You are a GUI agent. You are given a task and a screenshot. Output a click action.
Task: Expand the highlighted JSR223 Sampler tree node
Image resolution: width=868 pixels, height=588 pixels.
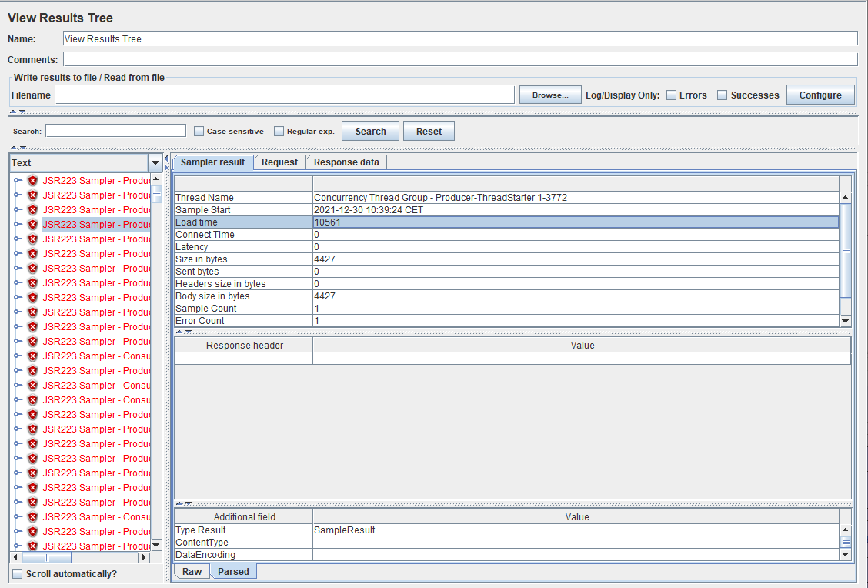[x=18, y=224]
